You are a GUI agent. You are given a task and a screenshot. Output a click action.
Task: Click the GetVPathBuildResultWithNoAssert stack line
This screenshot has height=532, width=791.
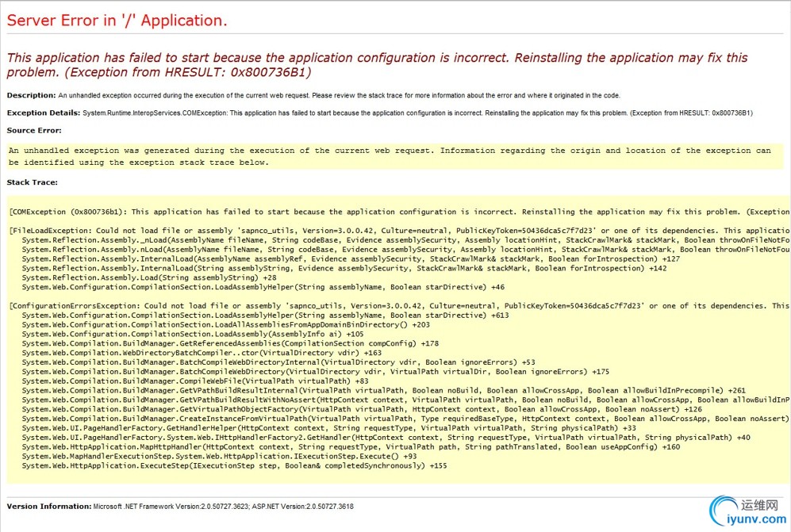point(406,400)
